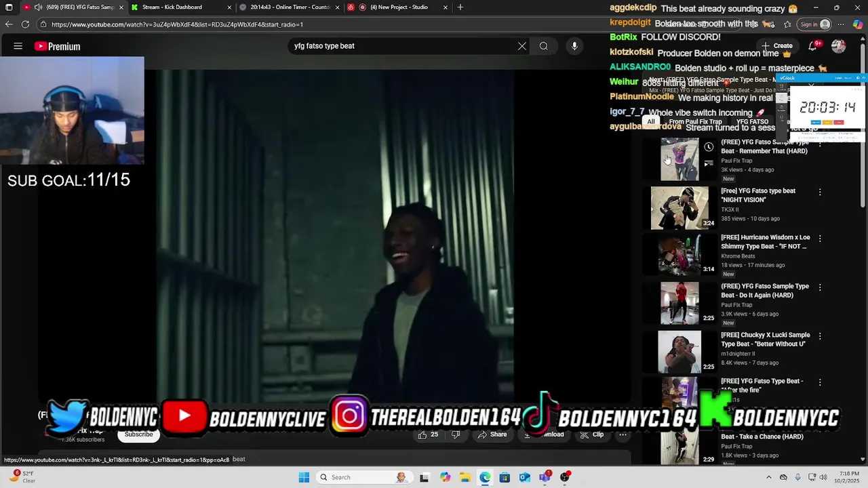
Task: Open the Create button menu
Action: 777,46
